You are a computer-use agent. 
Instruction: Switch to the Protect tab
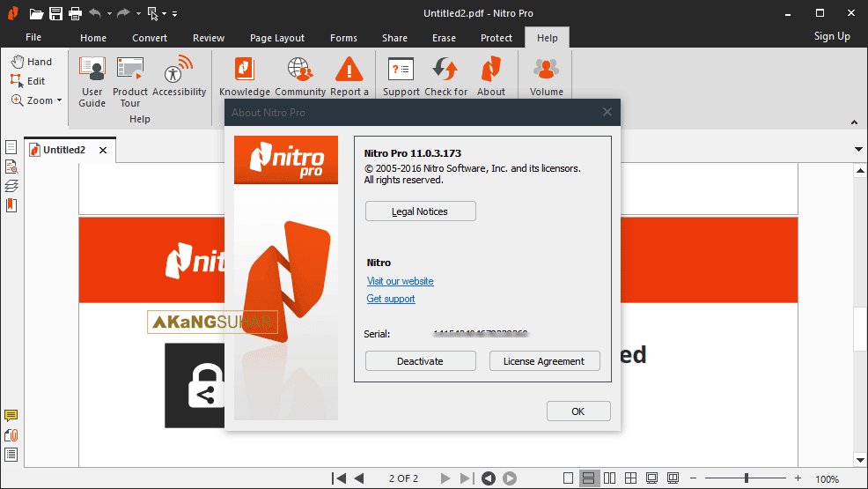click(496, 38)
